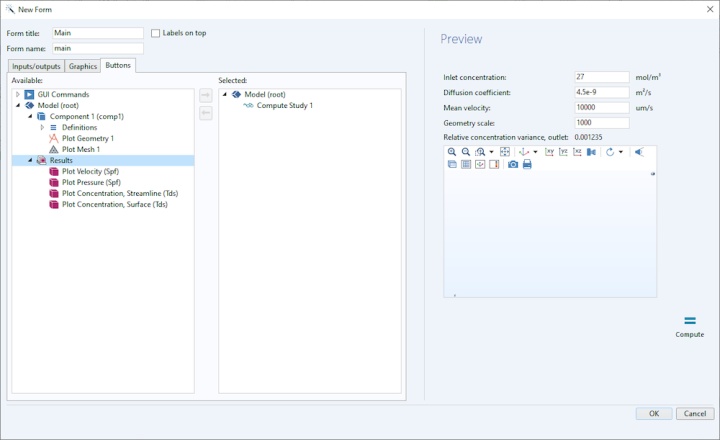Edit the Mean velocity field
Image resolution: width=720 pixels, height=440 pixels.
(602, 107)
